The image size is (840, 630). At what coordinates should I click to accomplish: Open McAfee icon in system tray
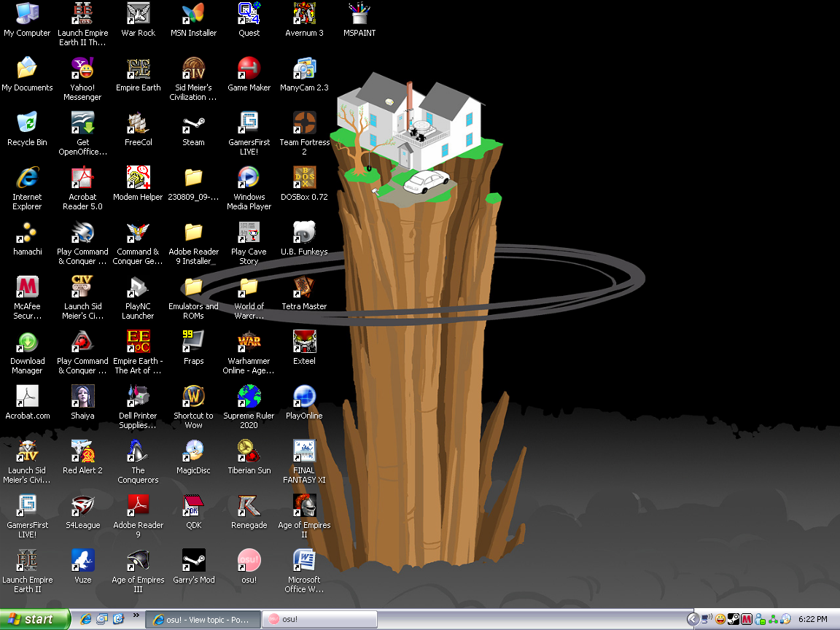(x=747, y=619)
